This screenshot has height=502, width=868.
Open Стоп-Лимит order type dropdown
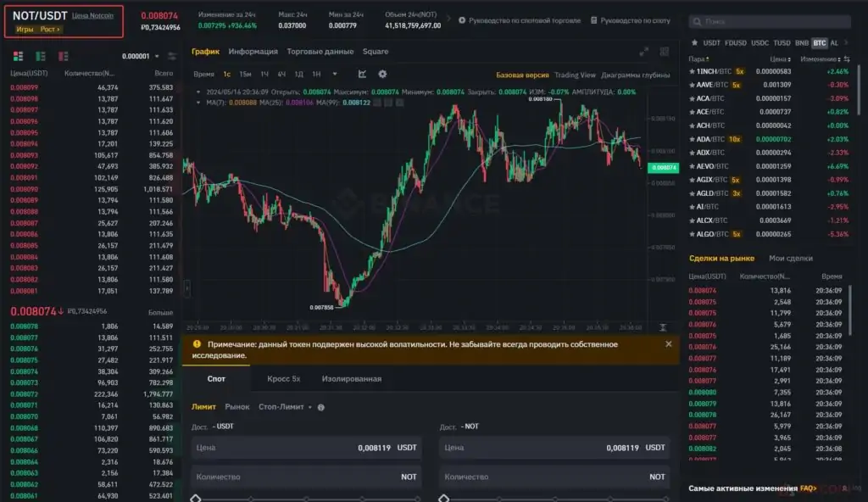click(x=285, y=407)
